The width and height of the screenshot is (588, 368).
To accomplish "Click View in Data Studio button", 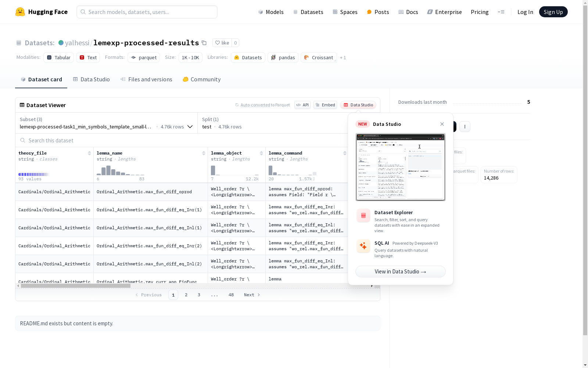I will pyautogui.click(x=401, y=272).
